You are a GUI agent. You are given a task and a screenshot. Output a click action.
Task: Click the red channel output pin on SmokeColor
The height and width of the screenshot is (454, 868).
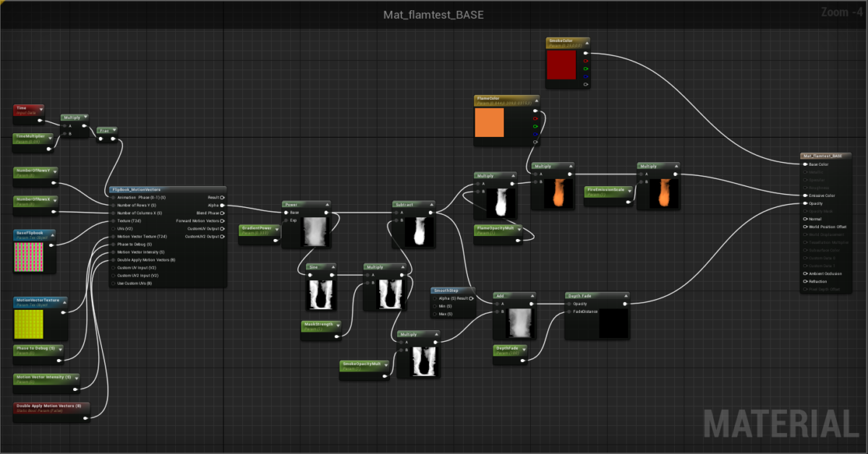[586, 61]
